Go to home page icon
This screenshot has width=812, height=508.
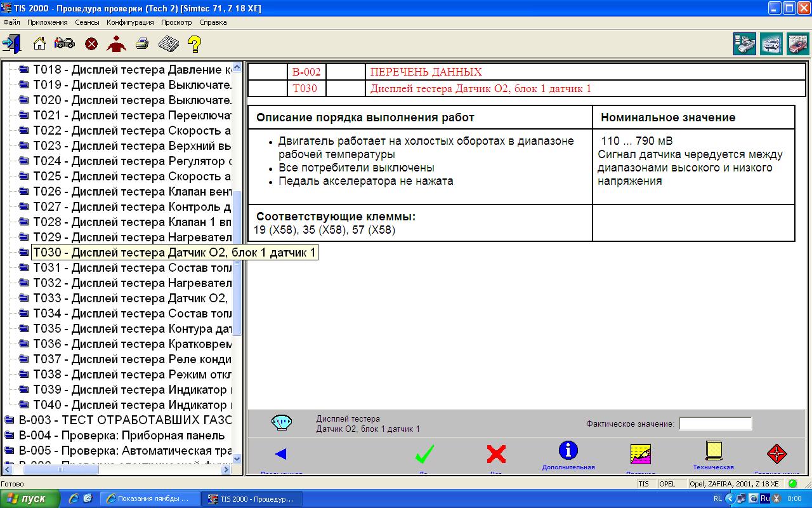coord(39,44)
